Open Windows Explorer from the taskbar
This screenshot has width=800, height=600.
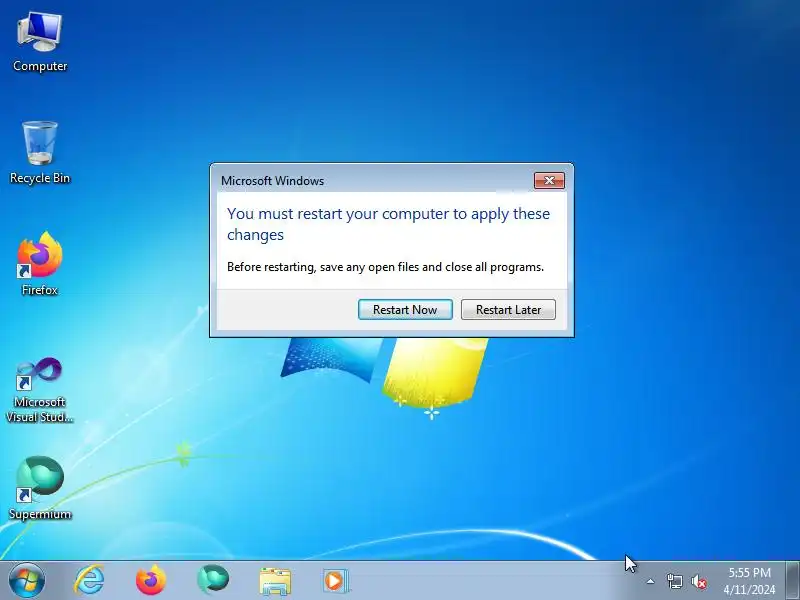(275, 581)
